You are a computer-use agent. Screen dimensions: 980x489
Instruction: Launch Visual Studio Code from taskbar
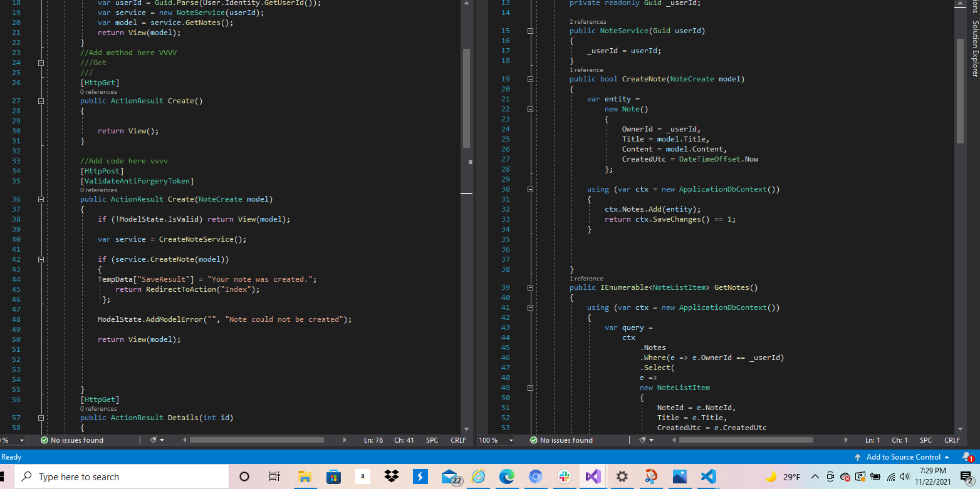point(708,476)
